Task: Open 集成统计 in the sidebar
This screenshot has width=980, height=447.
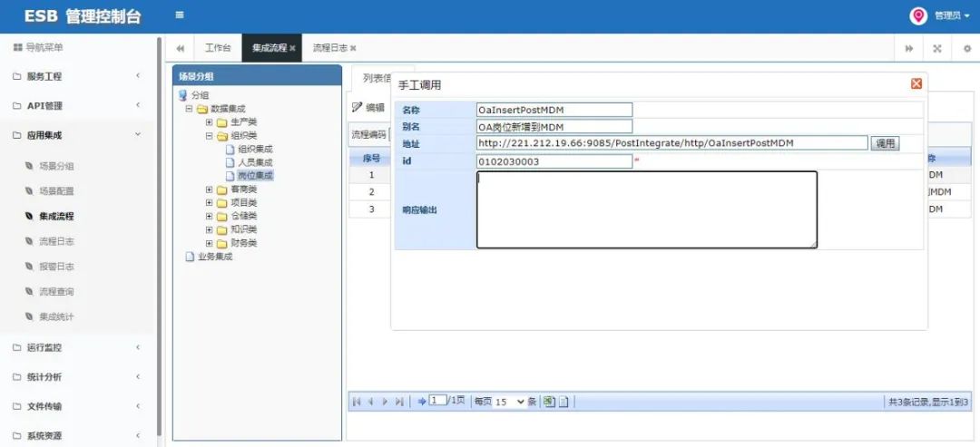Action: 56,317
